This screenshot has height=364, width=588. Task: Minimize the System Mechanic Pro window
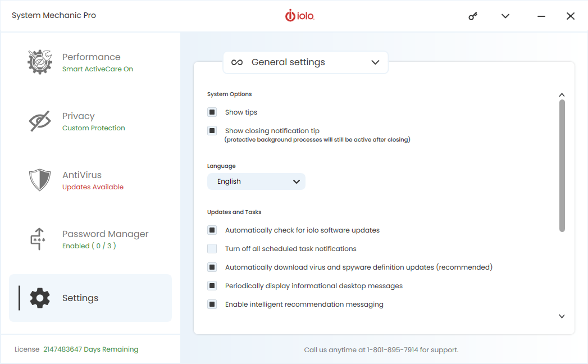(541, 16)
